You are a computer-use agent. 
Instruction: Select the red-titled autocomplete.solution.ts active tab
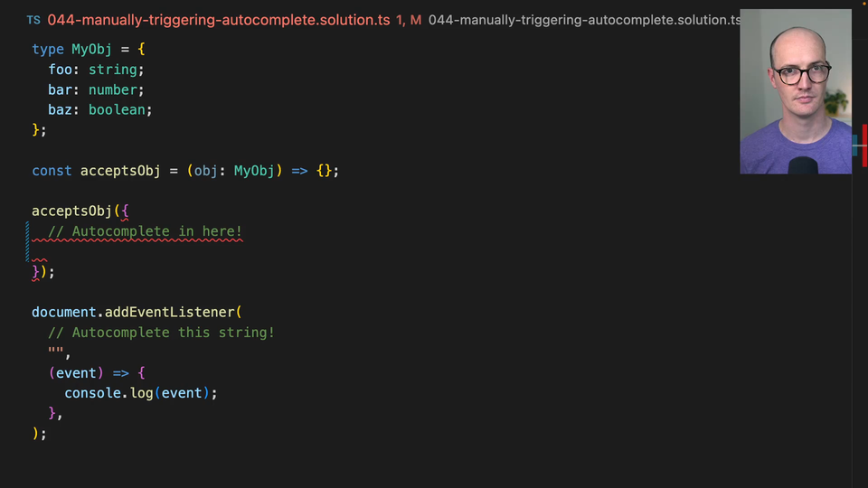pos(218,20)
